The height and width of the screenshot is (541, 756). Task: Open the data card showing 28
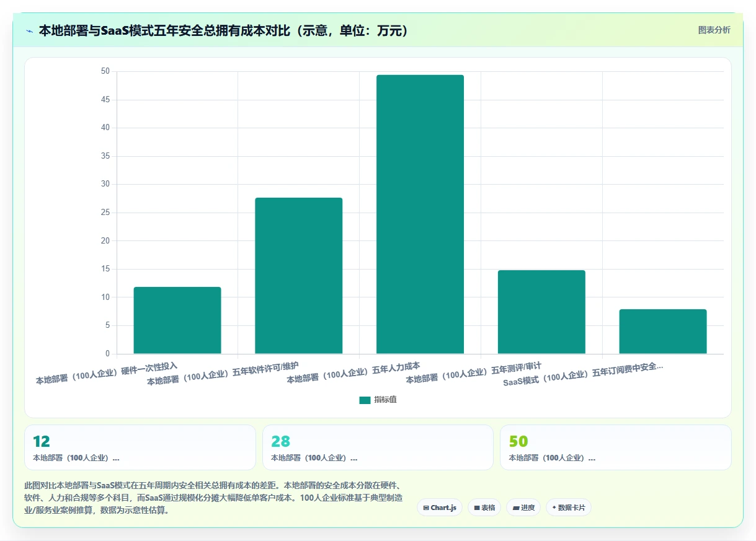pos(378,447)
